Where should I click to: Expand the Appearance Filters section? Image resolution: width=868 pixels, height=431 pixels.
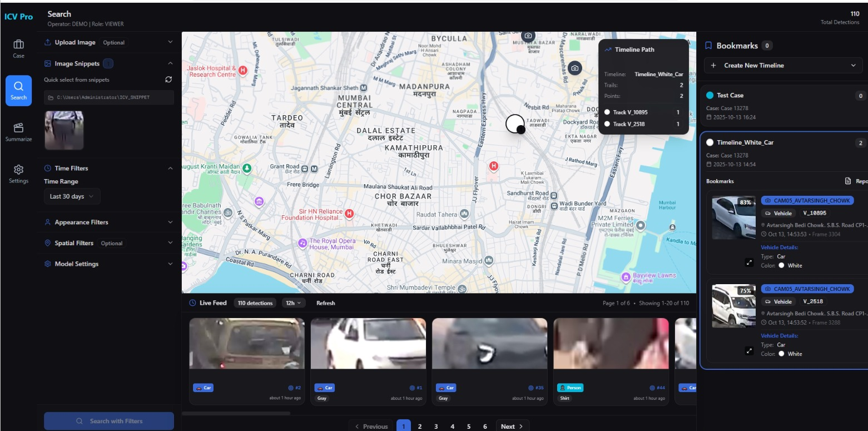[82, 222]
